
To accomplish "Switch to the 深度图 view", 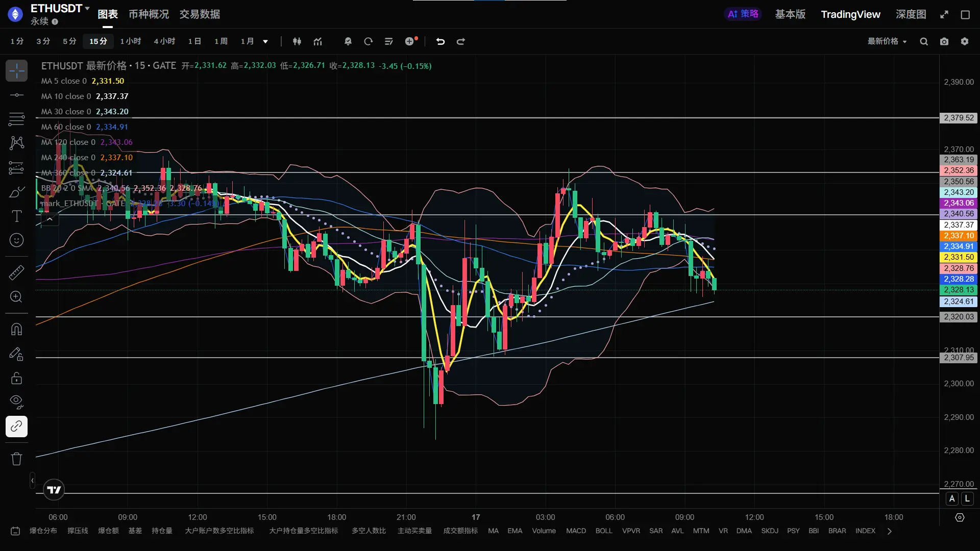I will [911, 14].
